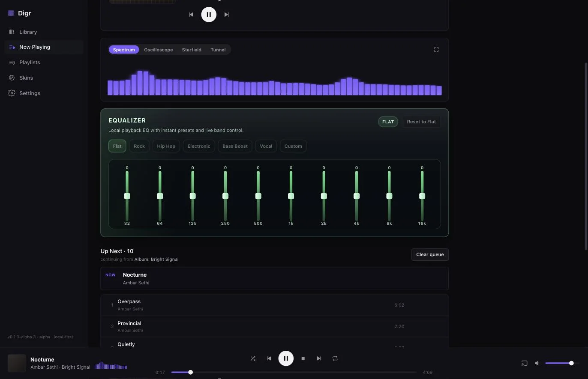Click the FLAT preset badge

[x=388, y=122]
